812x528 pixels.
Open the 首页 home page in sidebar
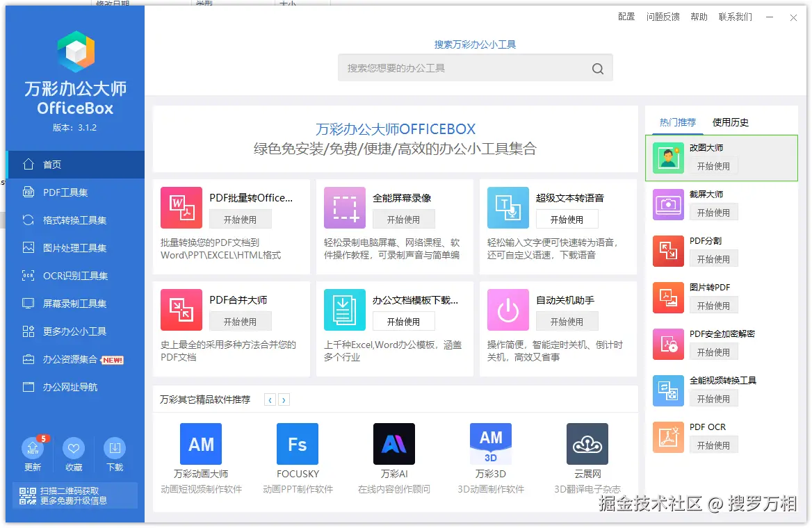tap(76, 165)
